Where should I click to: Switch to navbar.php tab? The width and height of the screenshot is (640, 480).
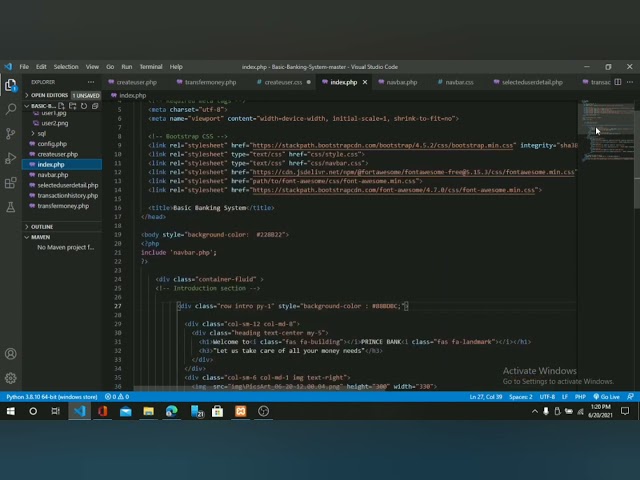point(401,82)
